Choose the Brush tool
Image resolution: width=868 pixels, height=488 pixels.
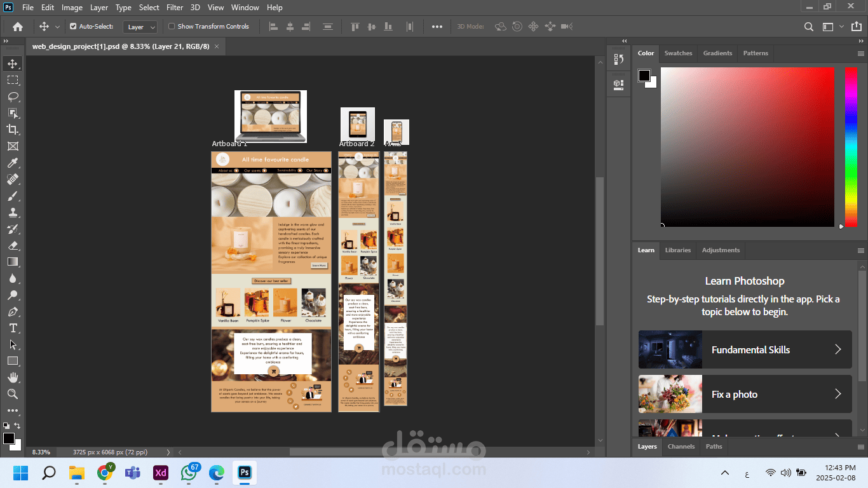click(x=13, y=196)
